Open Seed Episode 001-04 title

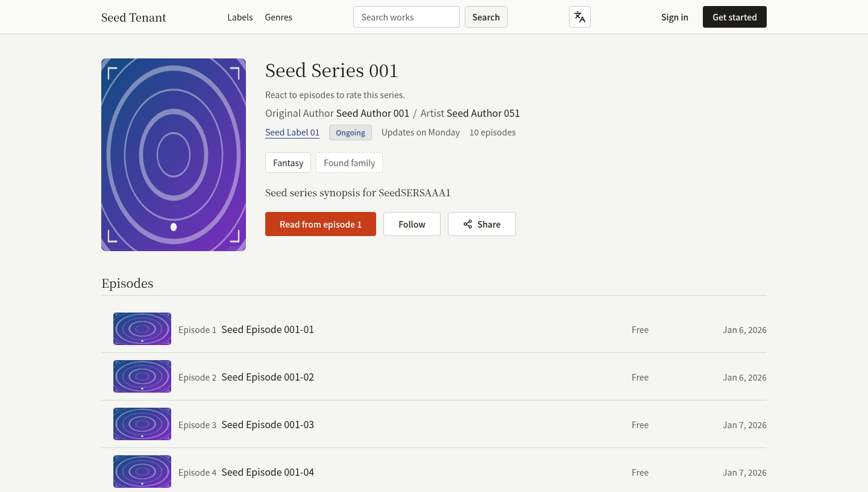(x=268, y=472)
